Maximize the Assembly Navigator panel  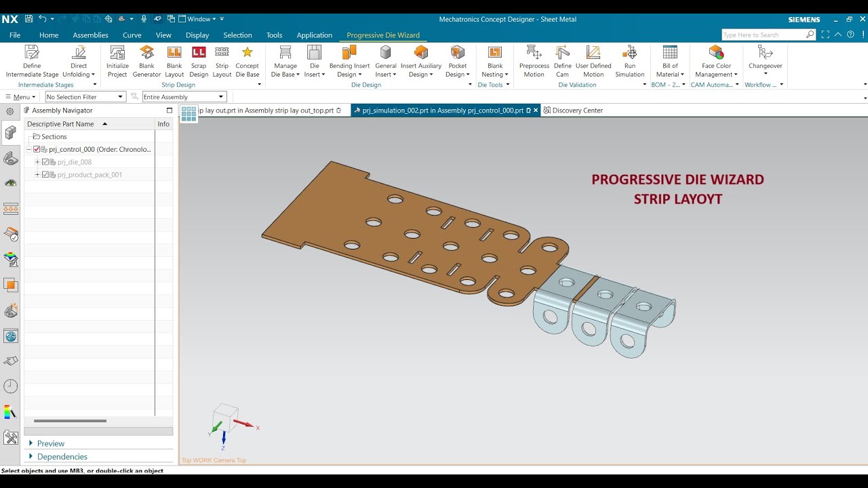tap(170, 110)
